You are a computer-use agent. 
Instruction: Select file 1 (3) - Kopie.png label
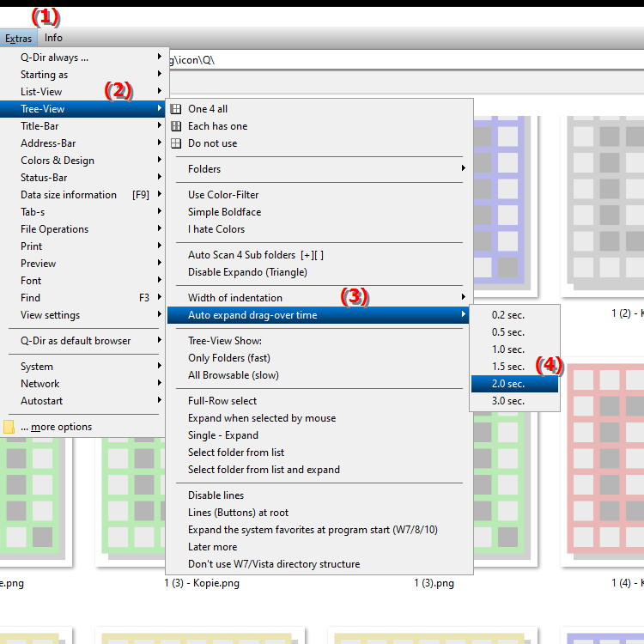tap(202, 583)
